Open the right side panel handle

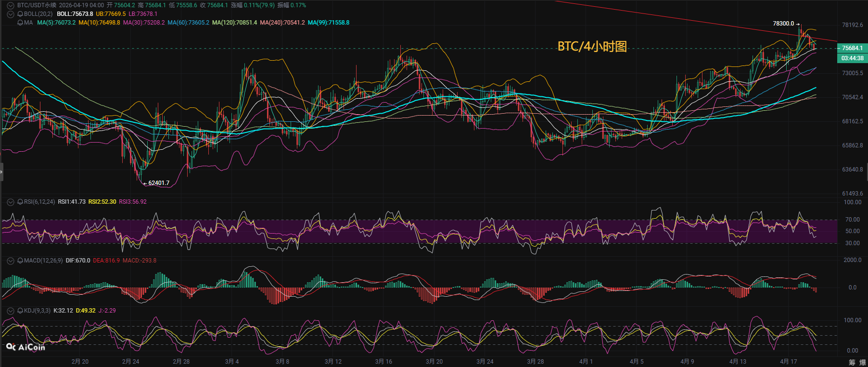pyautogui.click(x=866, y=172)
